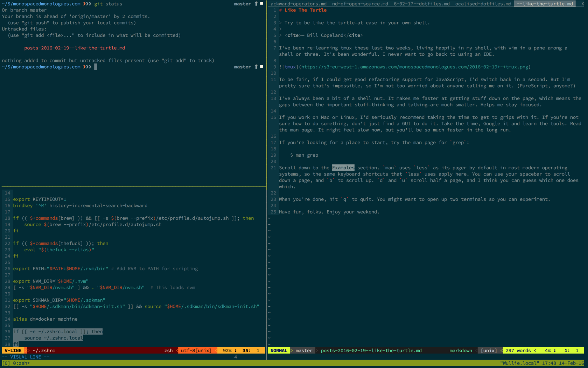
Task: Click the 'git status' command text
Action: point(108,4)
